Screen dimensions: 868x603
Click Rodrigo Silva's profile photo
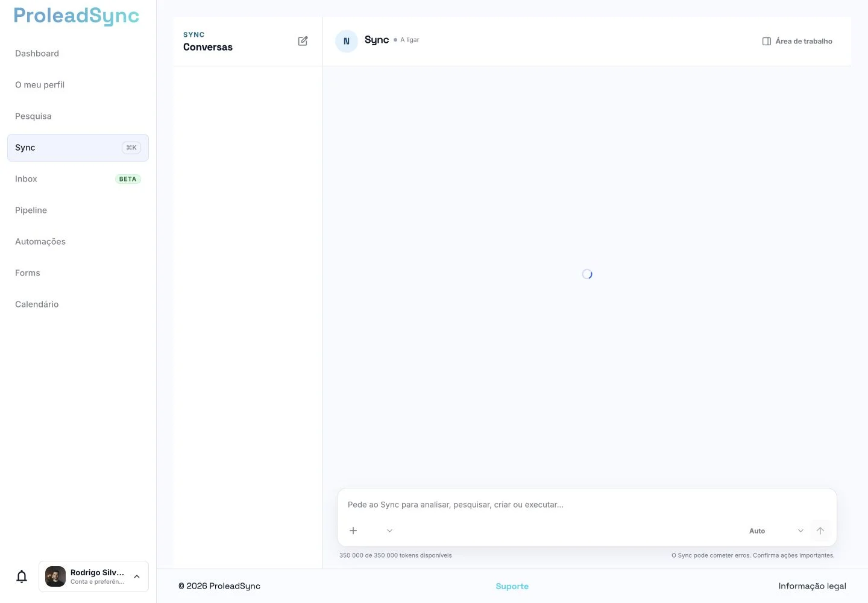pyautogui.click(x=55, y=576)
